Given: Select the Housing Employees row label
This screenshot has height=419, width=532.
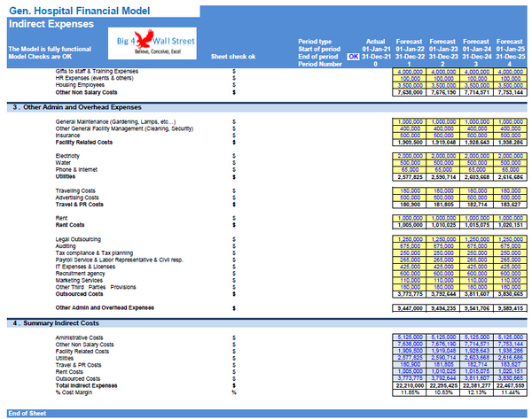Looking at the screenshot, I should pyautogui.click(x=84, y=84).
